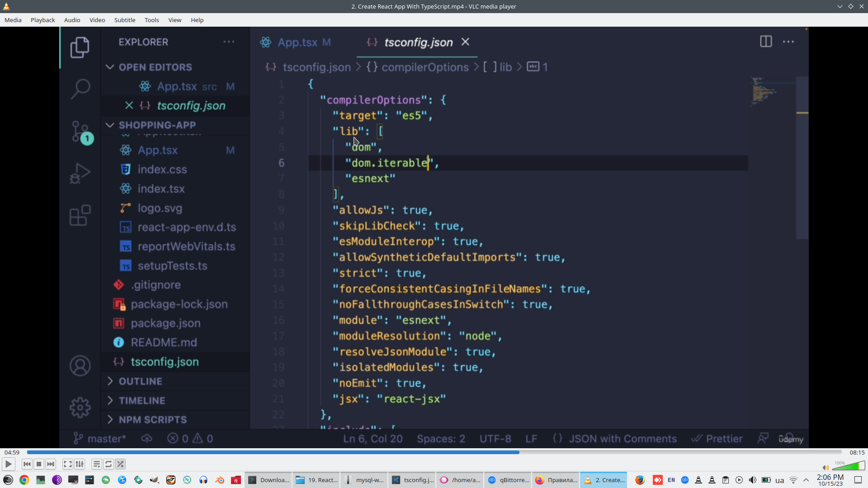
Task: Open the playlist view
Action: pos(96,464)
